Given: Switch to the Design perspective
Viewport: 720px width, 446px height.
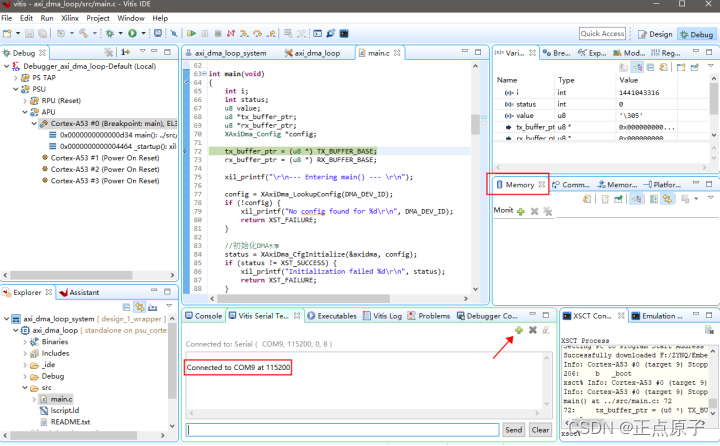Looking at the screenshot, I should point(655,34).
